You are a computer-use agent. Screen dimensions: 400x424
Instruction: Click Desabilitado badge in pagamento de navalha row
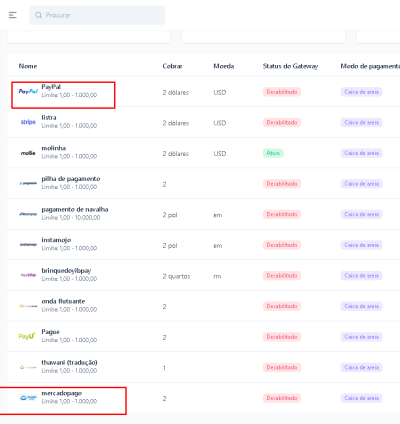click(282, 214)
